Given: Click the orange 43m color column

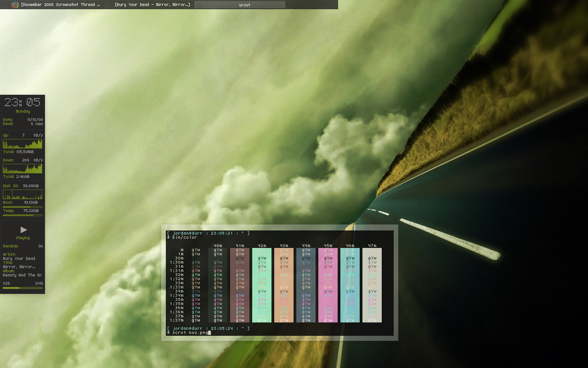Looking at the screenshot, I should (x=284, y=285).
